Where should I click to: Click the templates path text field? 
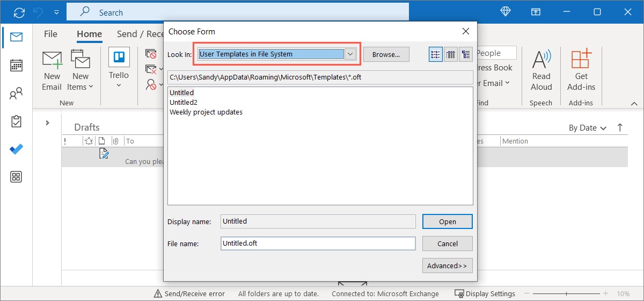click(320, 77)
